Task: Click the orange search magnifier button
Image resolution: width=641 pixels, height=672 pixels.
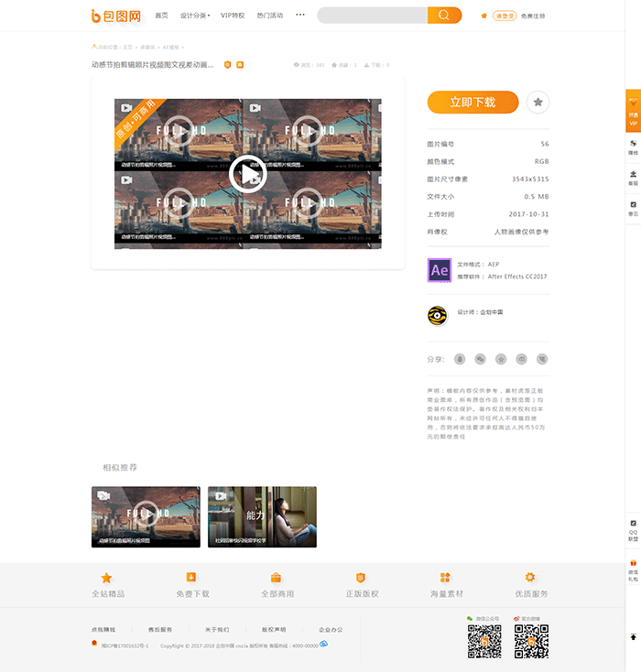Action: tap(444, 16)
